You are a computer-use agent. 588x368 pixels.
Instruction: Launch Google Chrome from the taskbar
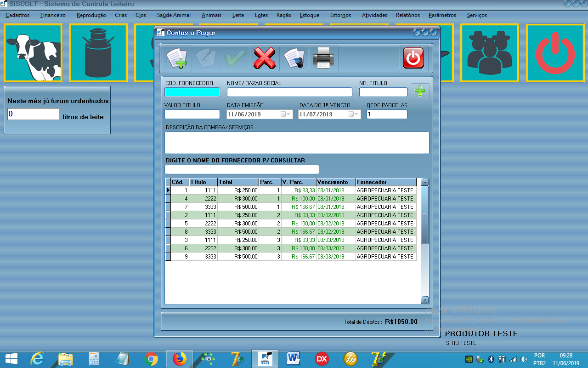[x=151, y=359]
